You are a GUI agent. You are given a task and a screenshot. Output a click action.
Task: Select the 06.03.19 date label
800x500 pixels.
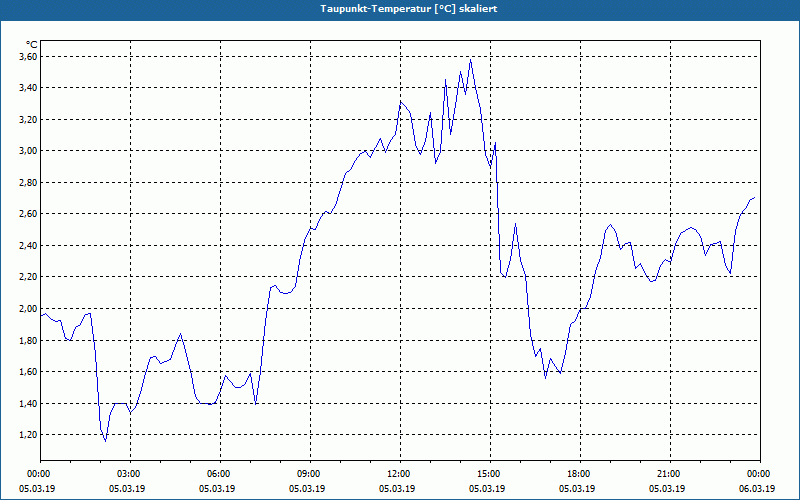(x=757, y=489)
